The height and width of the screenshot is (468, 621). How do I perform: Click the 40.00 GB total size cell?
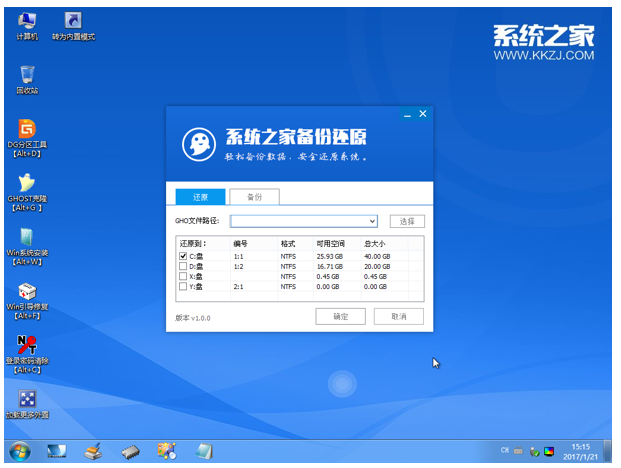click(377, 257)
